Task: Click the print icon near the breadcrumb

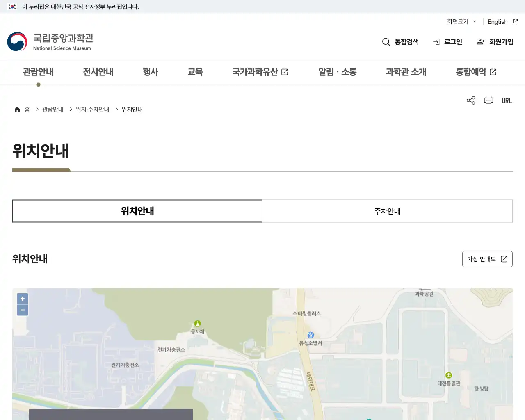Action: coord(488,100)
